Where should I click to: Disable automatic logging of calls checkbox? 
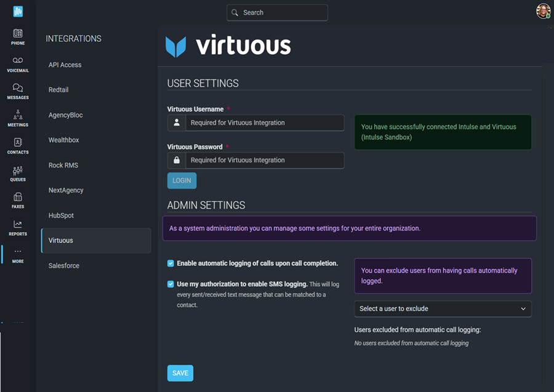point(171,263)
